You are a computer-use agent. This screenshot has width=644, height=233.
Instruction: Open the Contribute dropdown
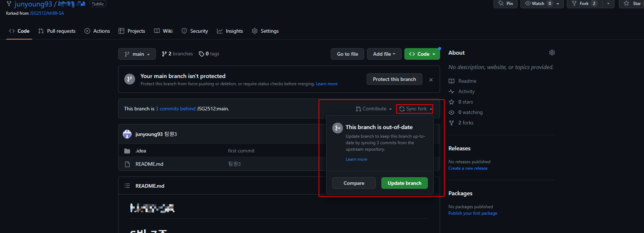pyautogui.click(x=374, y=109)
